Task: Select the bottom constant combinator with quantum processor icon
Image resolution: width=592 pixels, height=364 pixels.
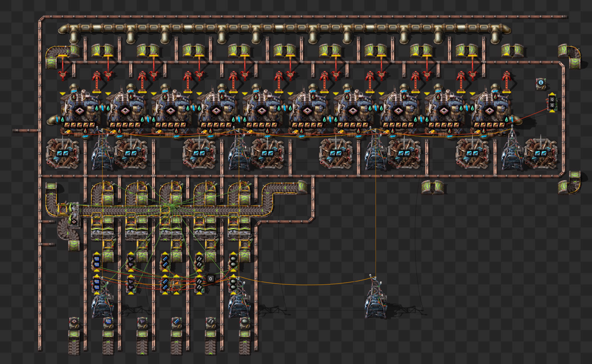Action: [74, 323]
